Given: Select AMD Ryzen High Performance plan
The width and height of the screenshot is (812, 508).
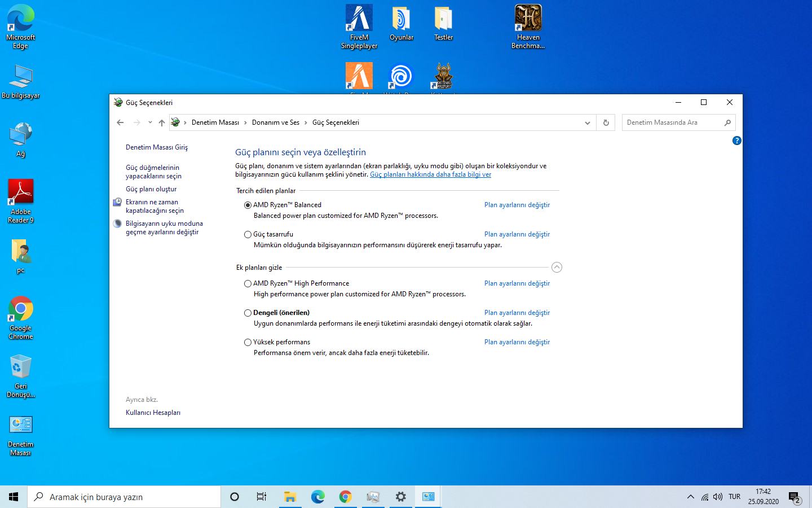Looking at the screenshot, I should 248,283.
